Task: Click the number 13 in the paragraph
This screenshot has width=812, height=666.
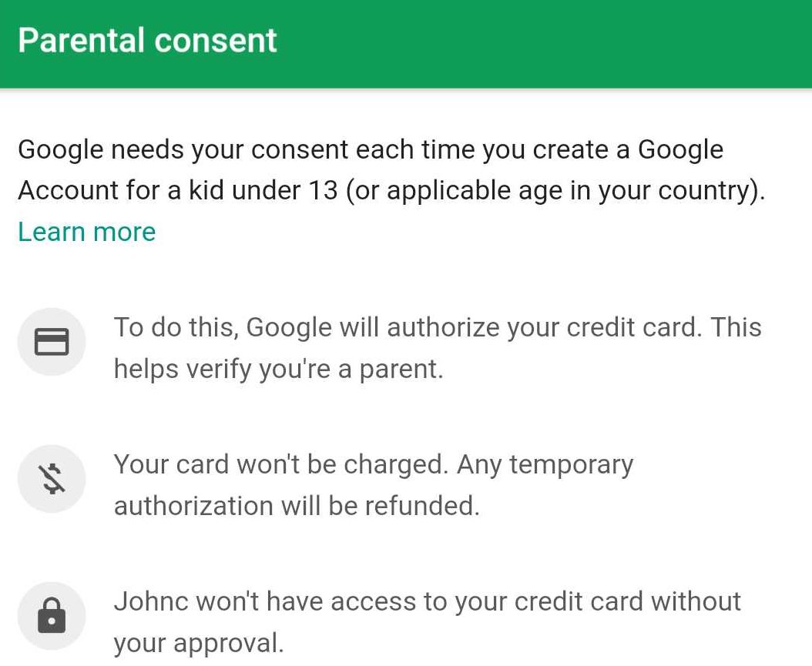Action: (x=318, y=190)
